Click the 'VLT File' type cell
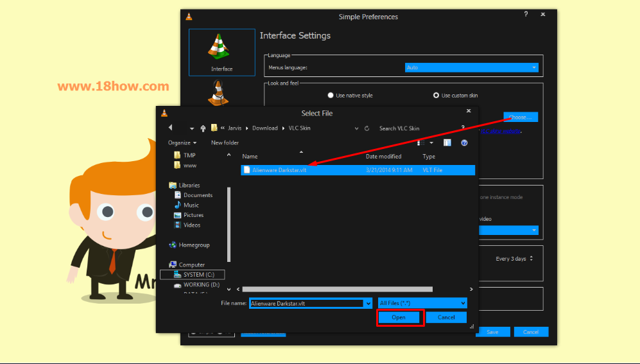Screen dimensions: 640x364 [432, 169]
